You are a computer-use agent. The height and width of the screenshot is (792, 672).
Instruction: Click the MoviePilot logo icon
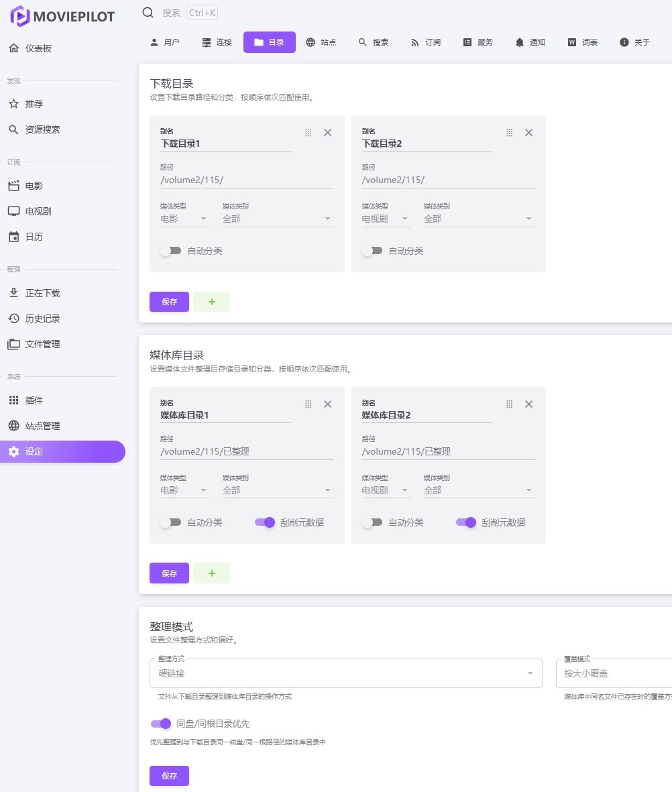click(x=20, y=16)
